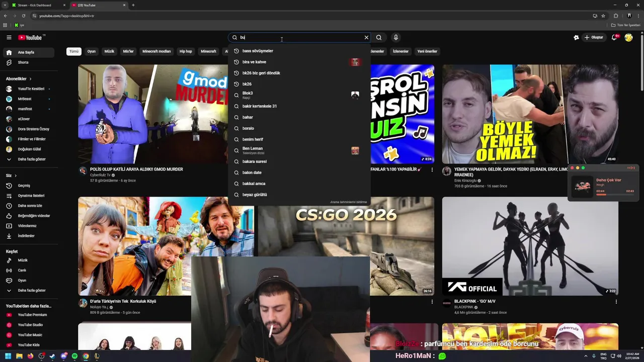Click the Oluştur create button
The width and height of the screenshot is (644, 362).
[594, 37]
